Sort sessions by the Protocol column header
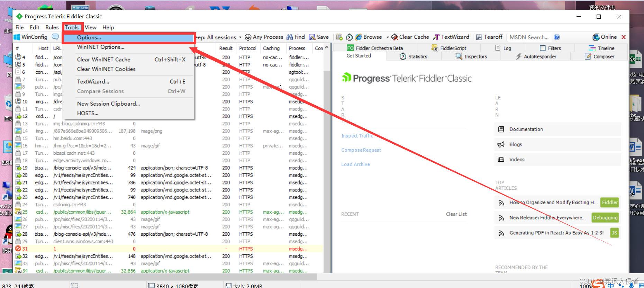 pyautogui.click(x=248, y=48)
